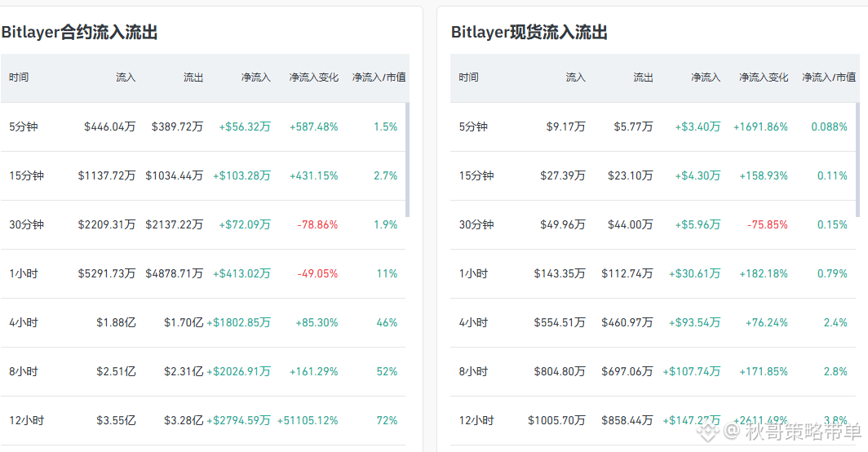The image size is (868, 452).
Task: Select the $460.97万 spot outflow cell
Action: click(x=627, y=322)
